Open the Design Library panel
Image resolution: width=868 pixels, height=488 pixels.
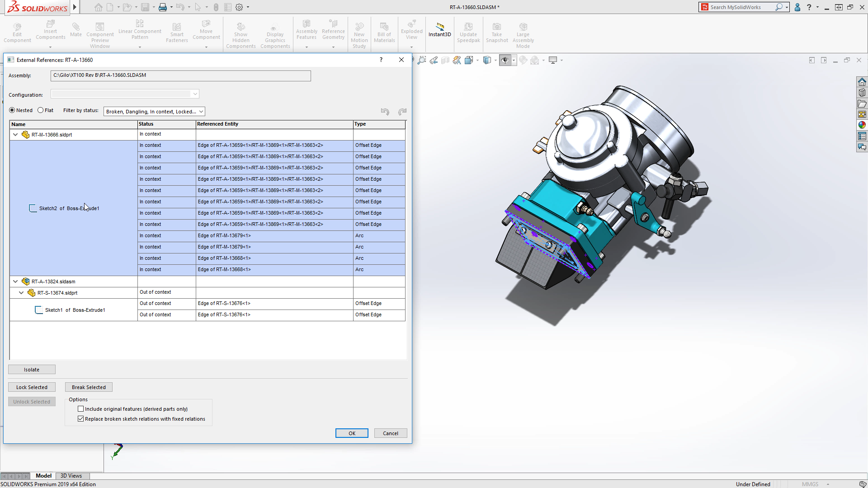(x=863, y=92)
